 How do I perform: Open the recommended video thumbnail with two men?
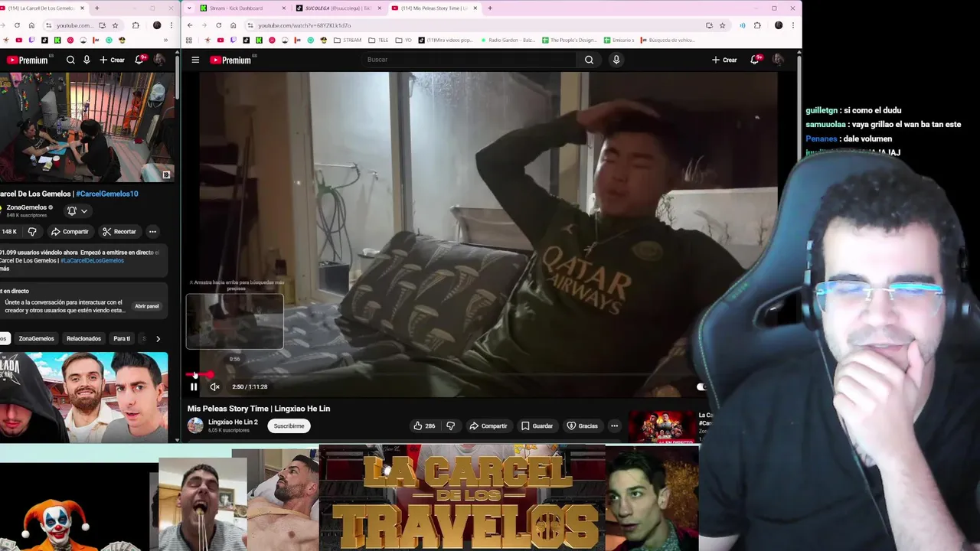[x=84, y=397]
